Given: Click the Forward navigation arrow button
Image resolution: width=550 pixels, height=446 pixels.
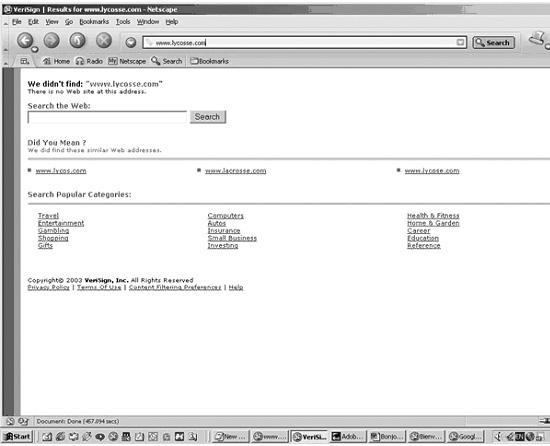Looking at the screenshot, I should 51,41.
